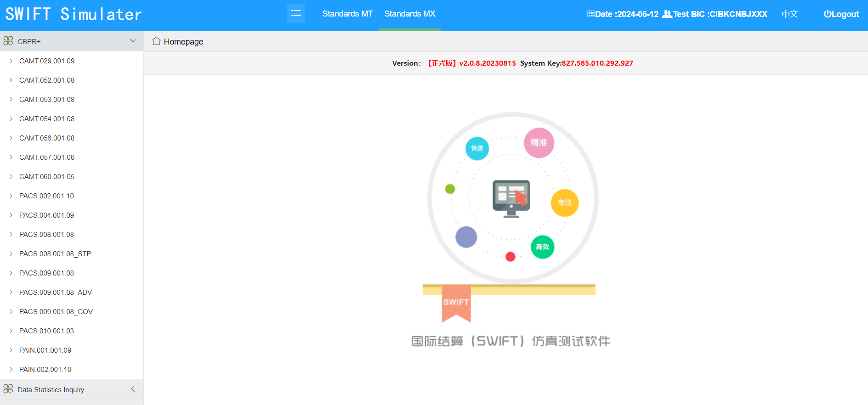Click the Date 2024-06-12 label
The image size is (868, 405).
tap(627, 14)
